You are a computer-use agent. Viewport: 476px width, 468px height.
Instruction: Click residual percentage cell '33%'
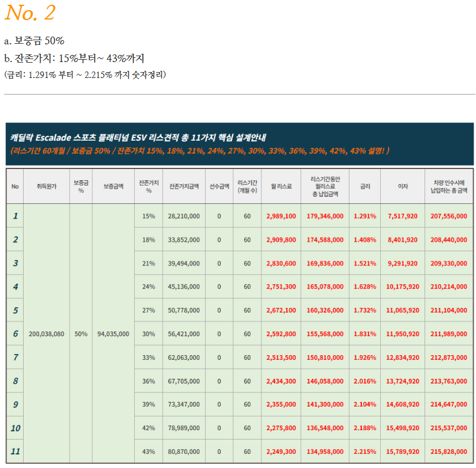click(x=149, y=357)
